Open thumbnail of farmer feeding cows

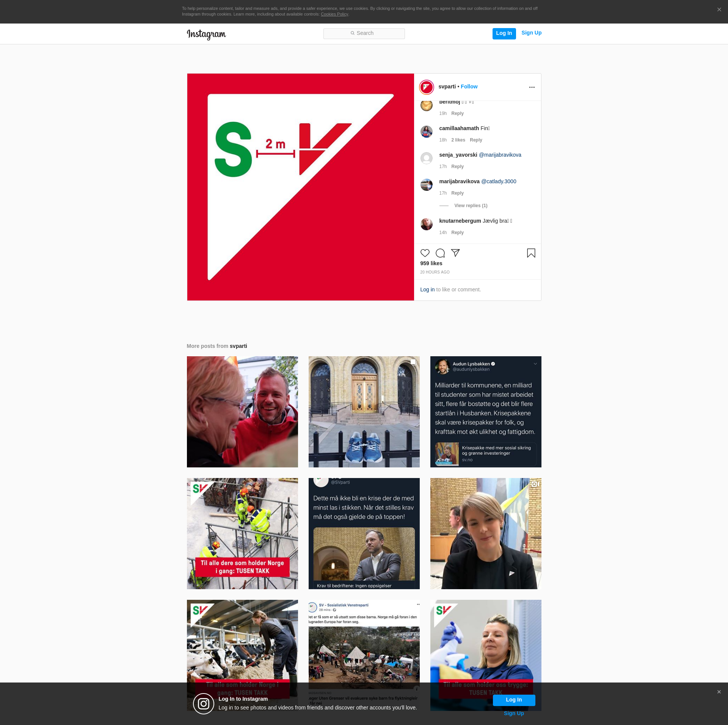click(x=242, y=641)
